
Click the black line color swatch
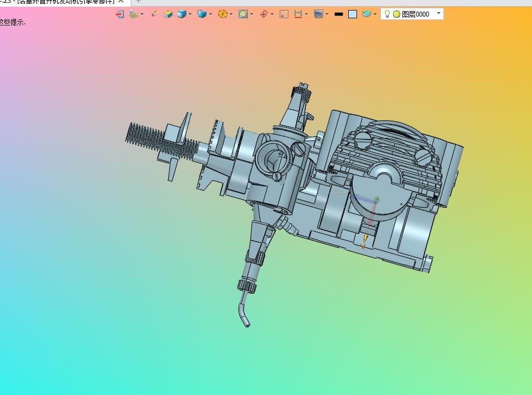(339, 14)
